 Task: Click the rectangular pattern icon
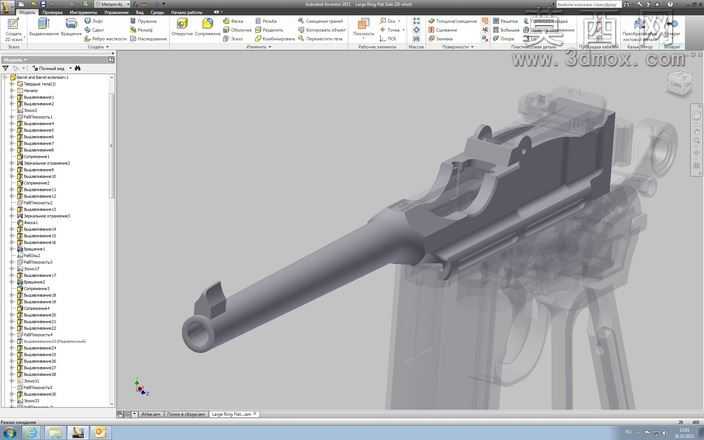[x=417, y=21]
